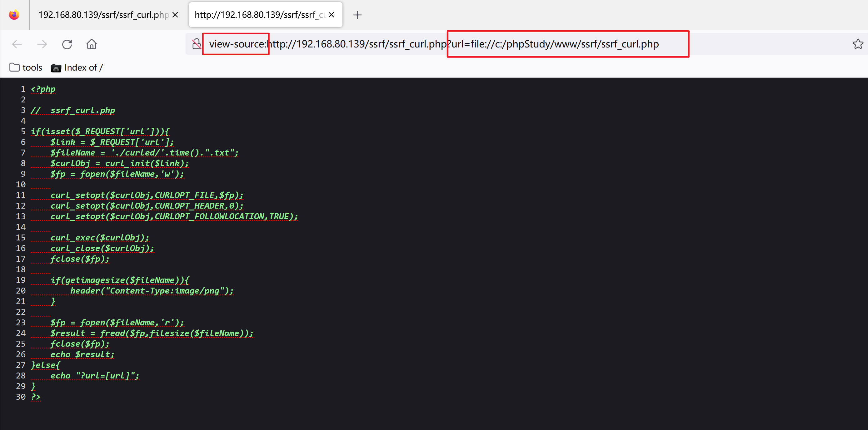Click line '$fp = fopen($fileName,'r');'

pos(117,323)
